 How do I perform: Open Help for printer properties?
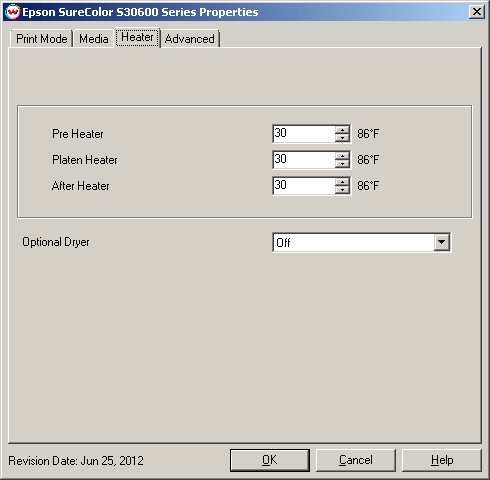[442, 460]
